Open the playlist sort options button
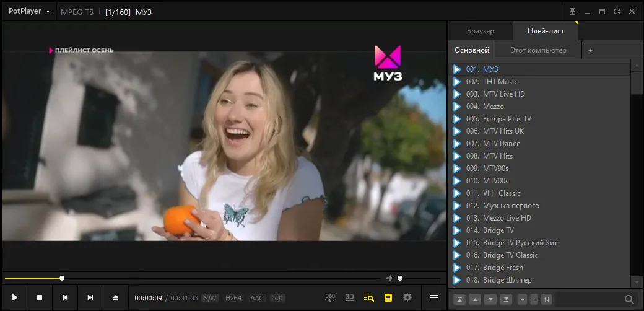Viewport: 644px width, 311px height. click(x=547, y=299)
